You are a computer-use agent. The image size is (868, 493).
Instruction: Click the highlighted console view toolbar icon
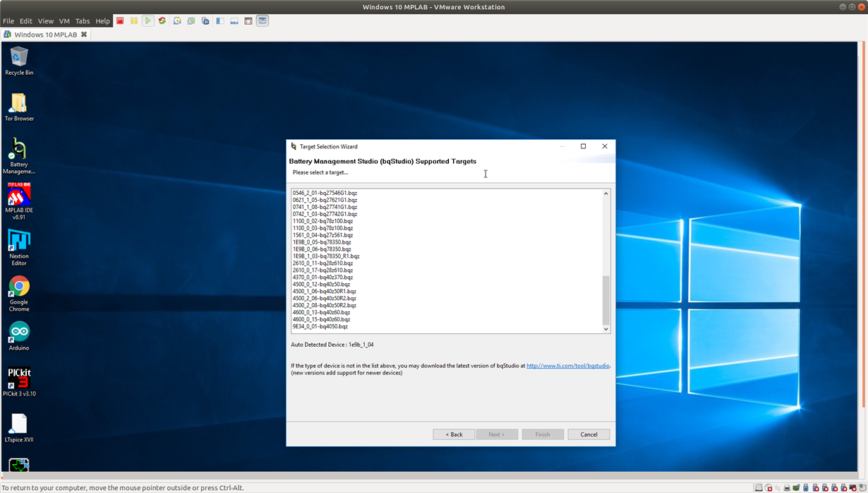click(263, 20)
